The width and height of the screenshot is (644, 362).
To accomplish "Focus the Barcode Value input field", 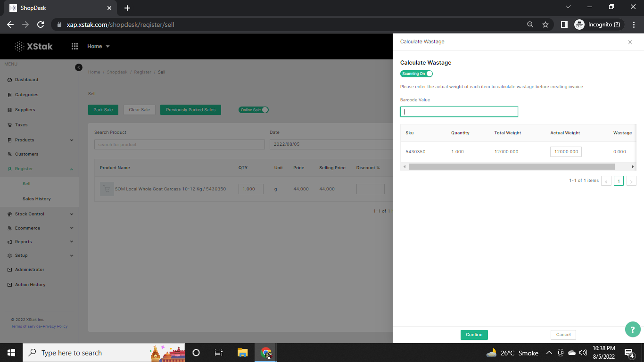I will tap(459, 112).
